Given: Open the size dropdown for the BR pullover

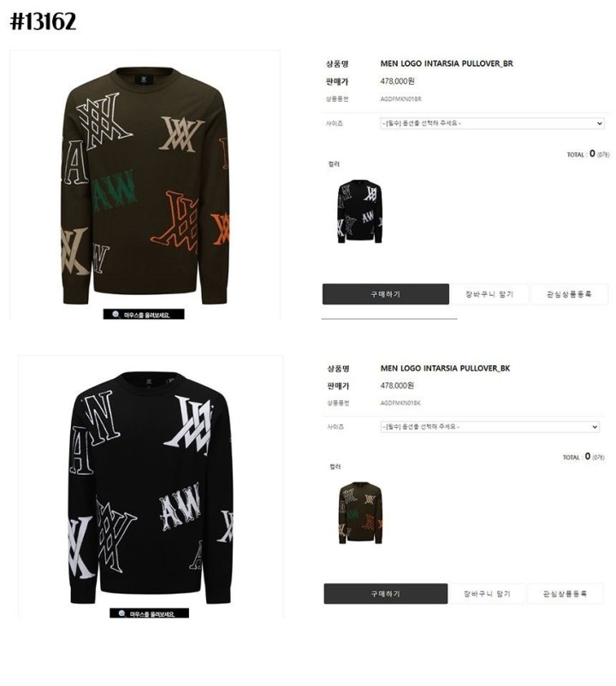Looking at the screenshot, I should (x=492, y=123).
